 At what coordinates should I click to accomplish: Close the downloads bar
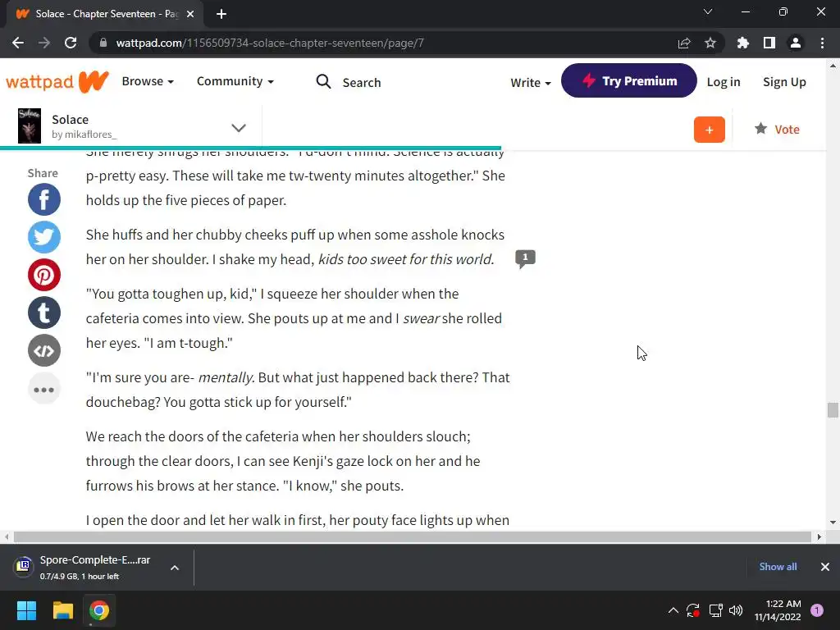[825, 567]
